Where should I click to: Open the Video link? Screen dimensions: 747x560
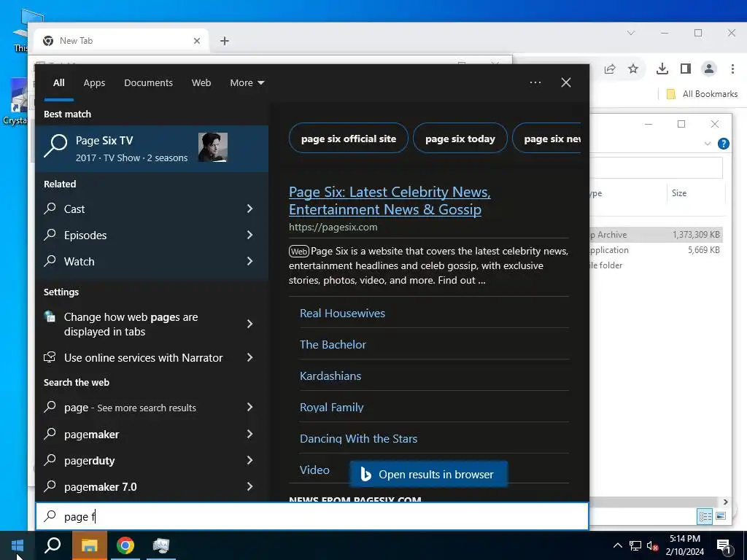(314, 470)
